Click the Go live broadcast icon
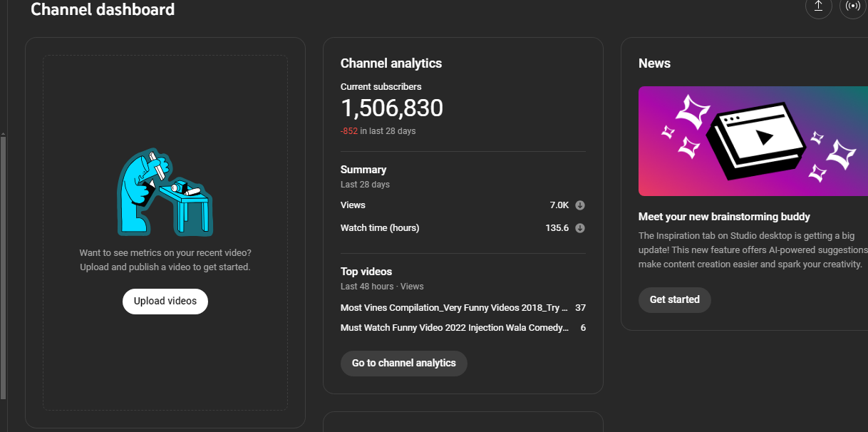Image resolution: width=868 pixels, height=432 pixels. click(852, 6)
